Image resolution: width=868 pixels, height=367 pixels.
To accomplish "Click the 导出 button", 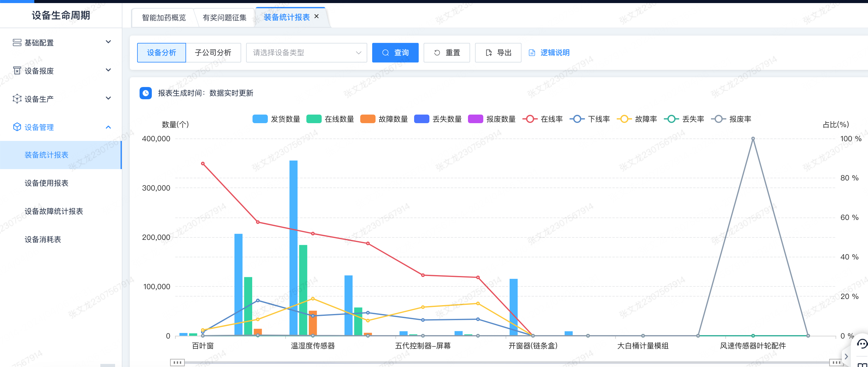I will [498, 53].
